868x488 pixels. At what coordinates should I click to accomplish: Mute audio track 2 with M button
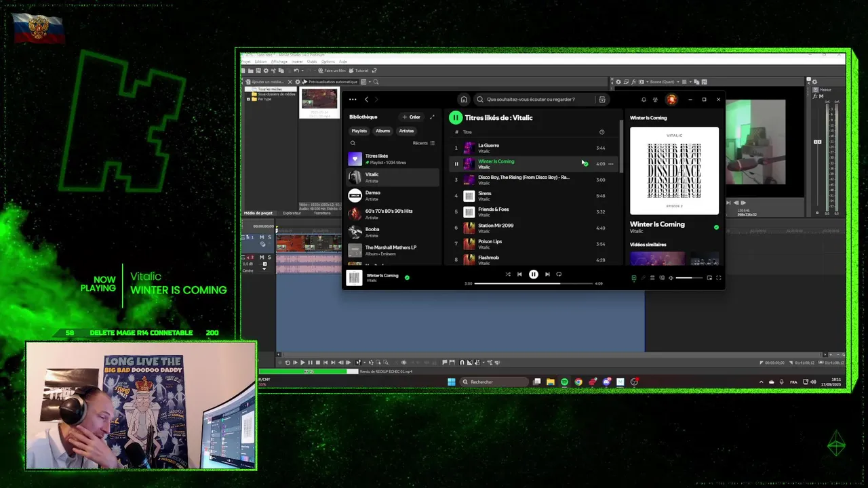(262, 258)
